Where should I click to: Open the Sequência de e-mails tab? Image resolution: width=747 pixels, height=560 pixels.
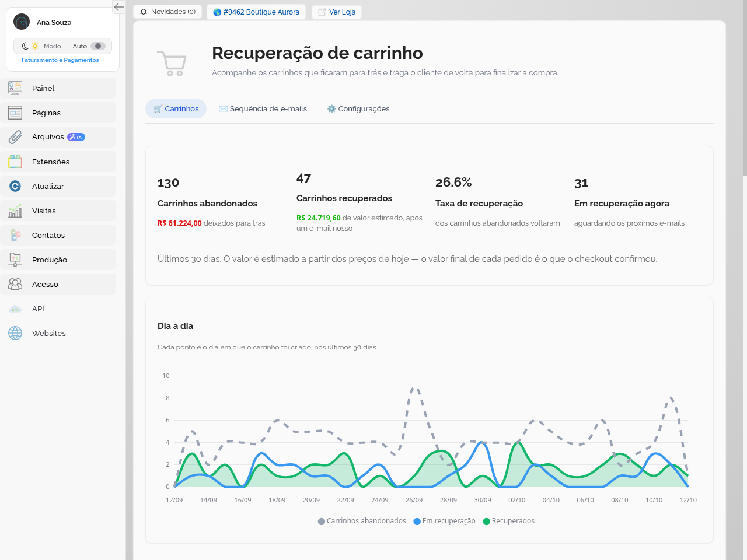[x=263, y=109]
